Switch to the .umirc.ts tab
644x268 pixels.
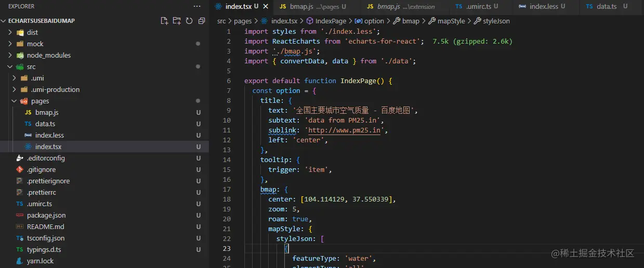pos(481,6)
